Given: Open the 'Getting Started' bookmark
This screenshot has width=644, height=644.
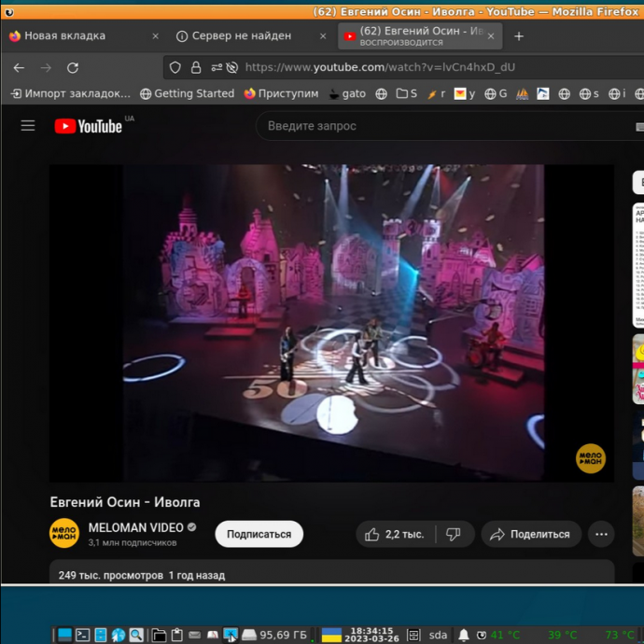Looking at the screenshot, I should 187,93.
